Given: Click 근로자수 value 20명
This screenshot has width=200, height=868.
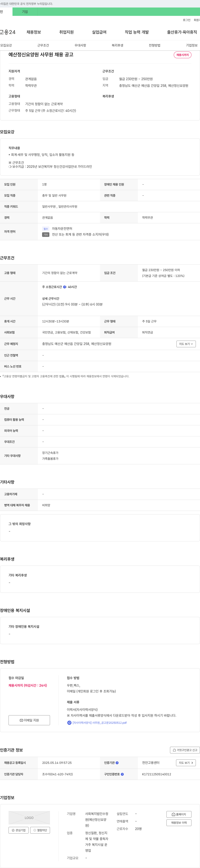Looking at the screenshot, I should [x=139, y=829].
